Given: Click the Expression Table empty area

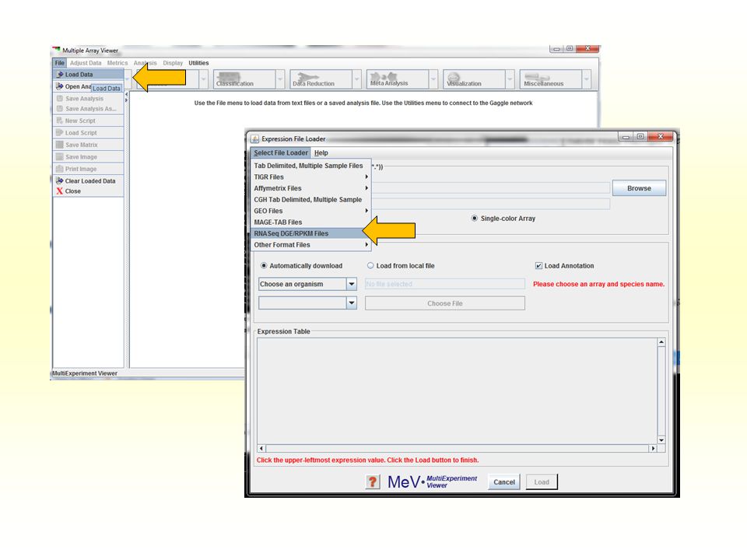Looking at the screenshot, I should click(x=457, y=391).
